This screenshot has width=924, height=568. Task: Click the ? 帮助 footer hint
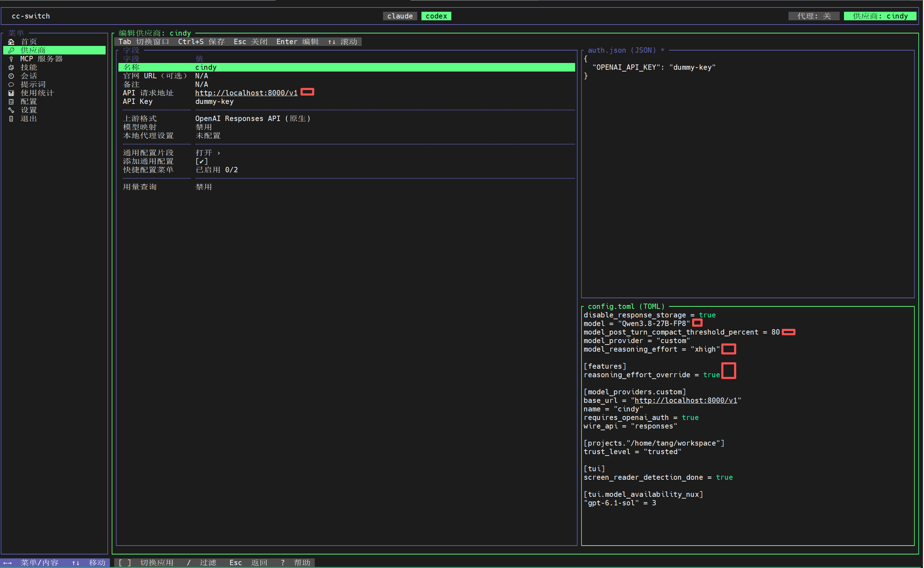[x=295, y=563]
